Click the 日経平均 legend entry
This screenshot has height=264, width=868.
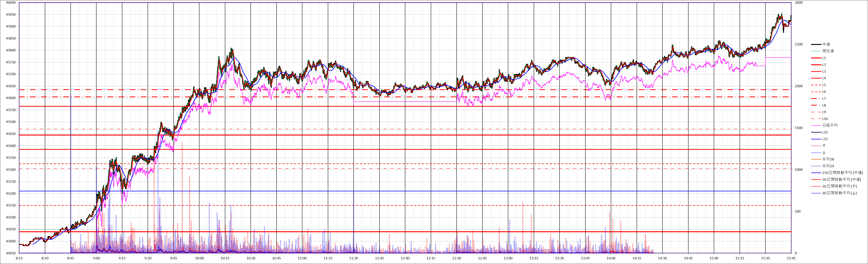coord(830,125)
